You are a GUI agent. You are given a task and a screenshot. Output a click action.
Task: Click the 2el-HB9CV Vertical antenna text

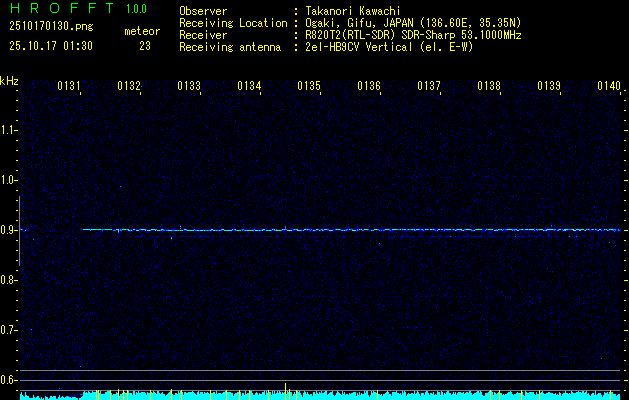tap(389, 47)
